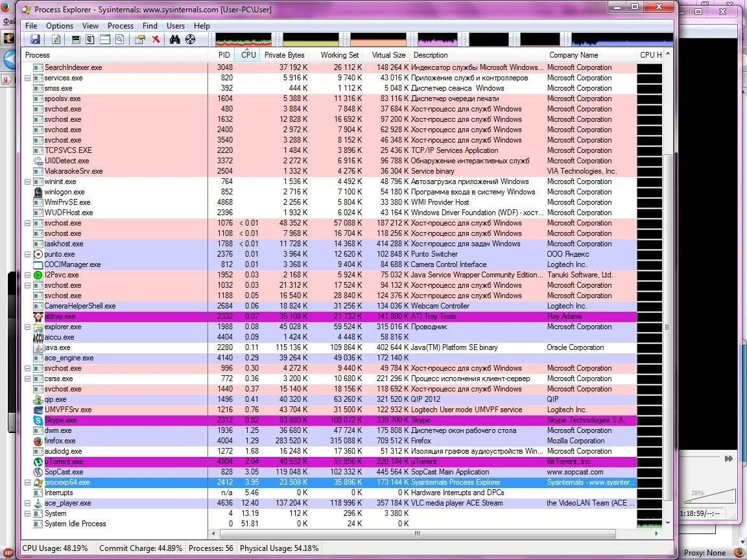Click the CPU usage mini graph in toolbar
747x560 pixels.
click(x=244, y=40)
